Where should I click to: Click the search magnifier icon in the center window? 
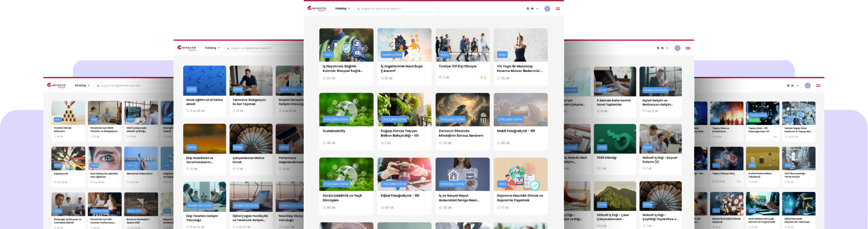coord(359,8)
